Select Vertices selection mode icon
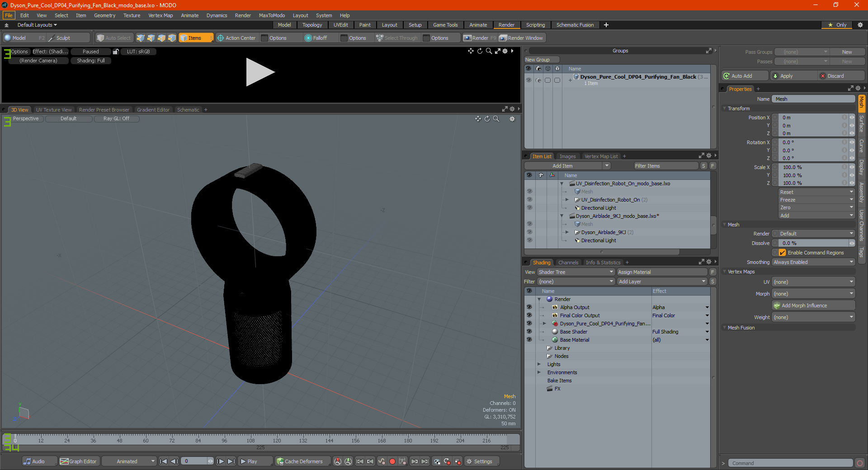Viewport: 868px width, 470px height. (141, 38)
